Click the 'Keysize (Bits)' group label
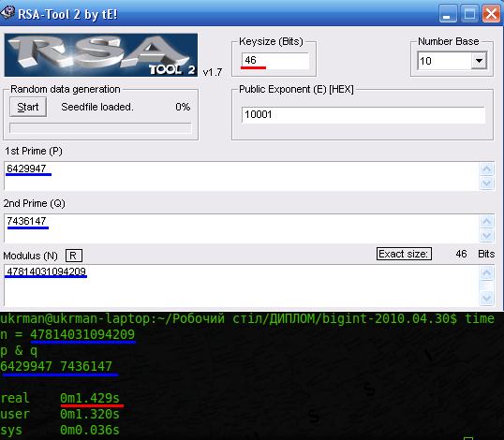This screenshot has width=504, height=440. click(x=271, y=41)
